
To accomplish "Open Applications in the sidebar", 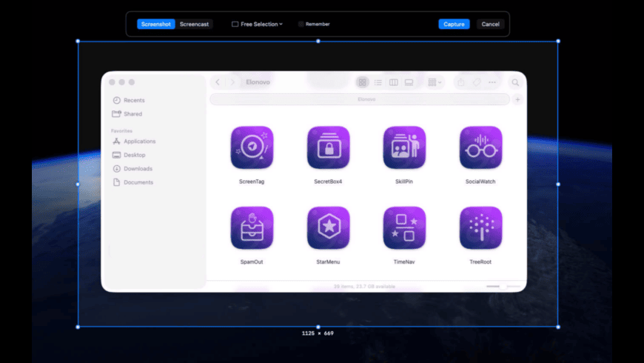I will pyautogui.click(x=134, y=141).
